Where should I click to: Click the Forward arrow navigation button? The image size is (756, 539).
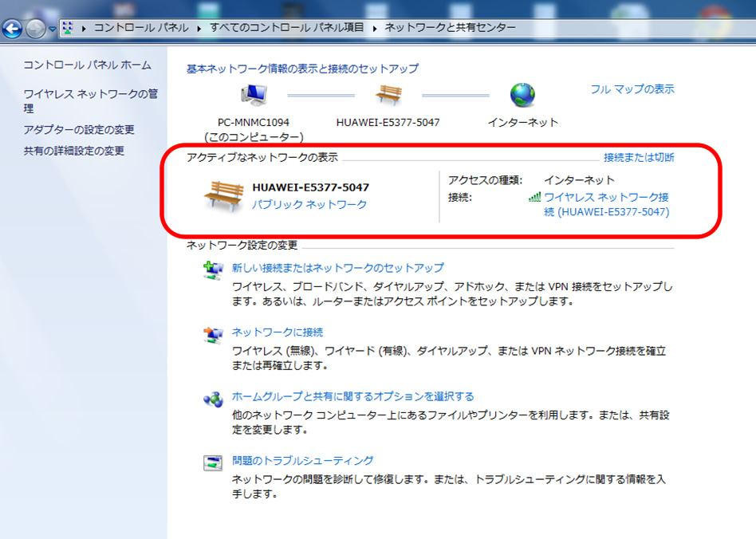point(35,29)
